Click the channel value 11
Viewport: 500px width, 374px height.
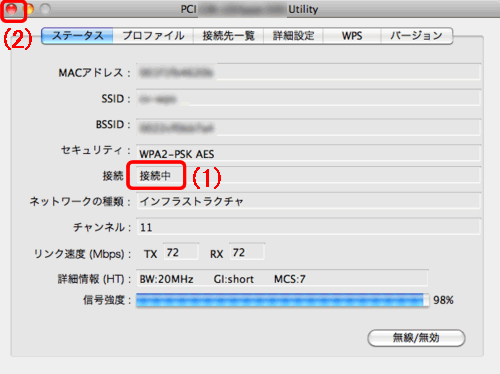pyautogui.click(x=146, y=227)
